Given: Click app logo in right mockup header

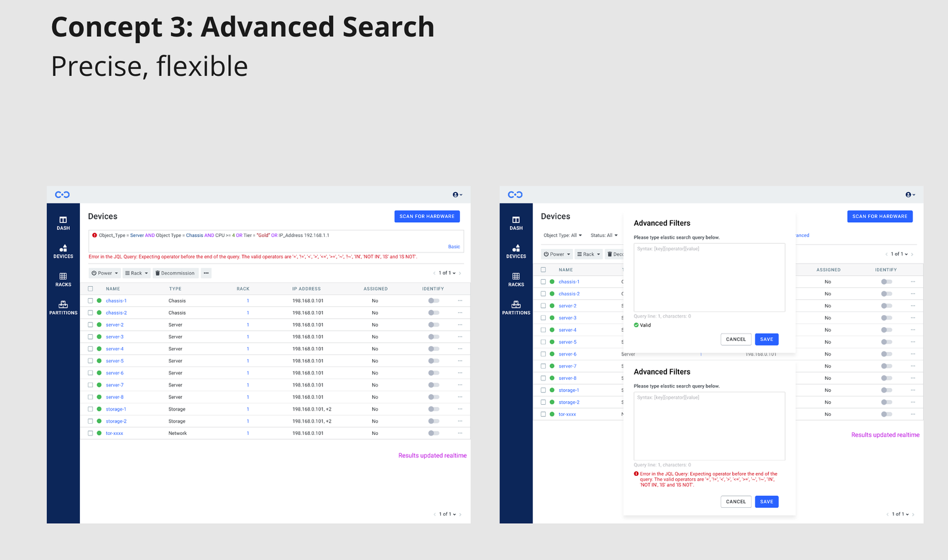Looking at the screenshot, I should coord(515,194).
